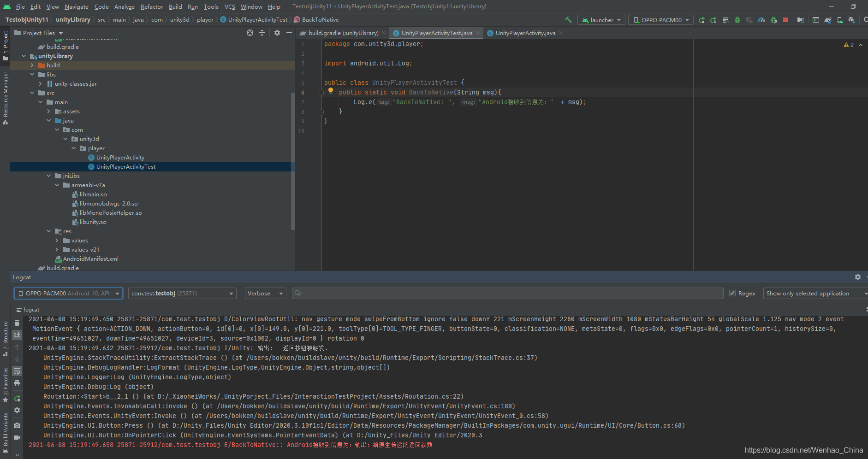
Task: Open Logcat tool window settings gear
Action: coord(858,277)
